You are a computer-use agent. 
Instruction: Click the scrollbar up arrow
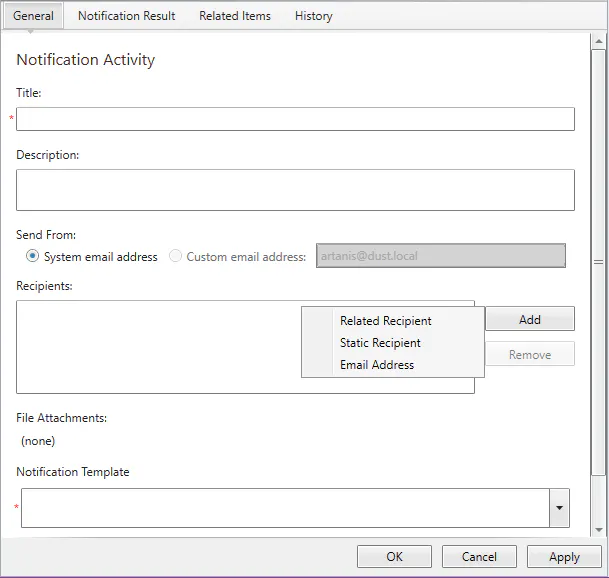point(599,41)
